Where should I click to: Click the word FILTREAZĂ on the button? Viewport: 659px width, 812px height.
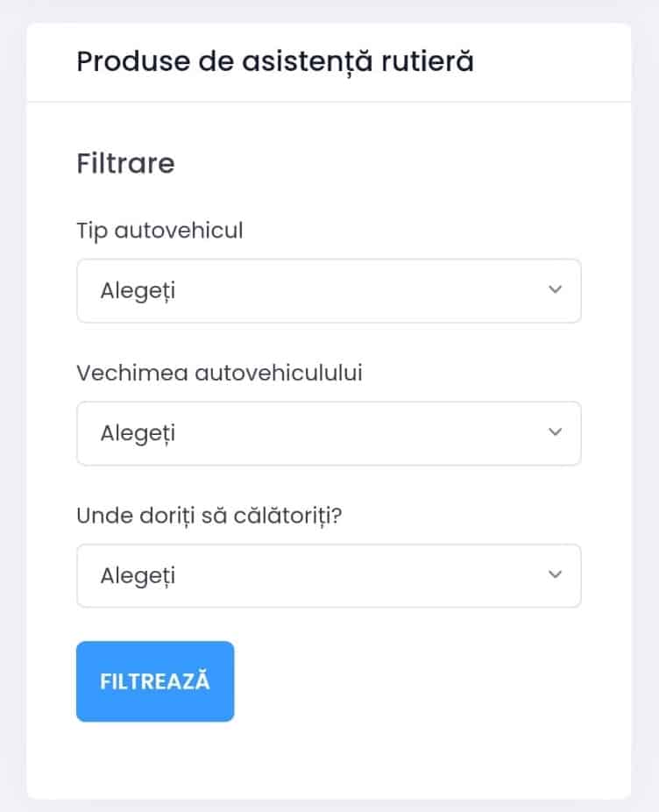point(155,681)
